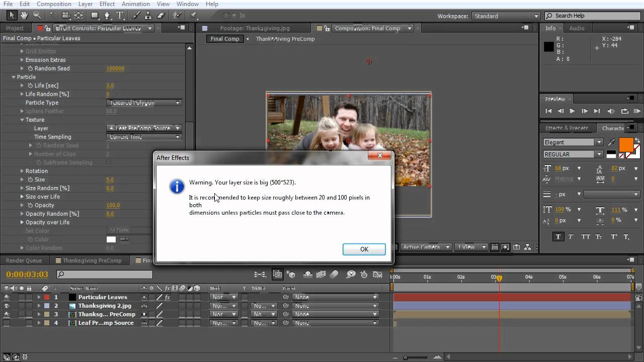Select the Horizontal Type tool
644x362 pixels.
(x=120, y=16)
